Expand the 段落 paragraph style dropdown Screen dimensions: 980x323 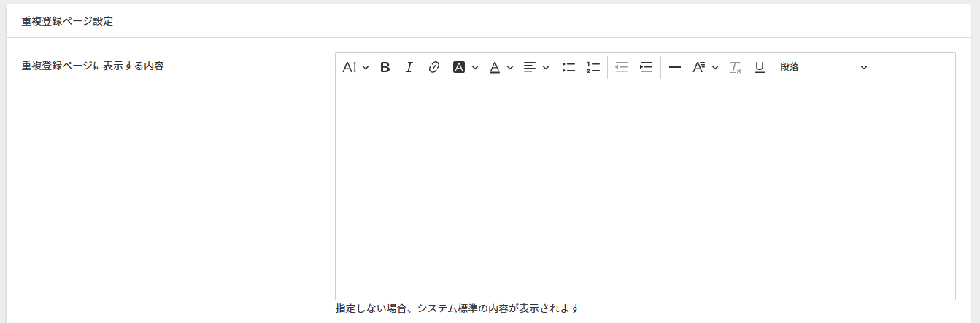click(823, 67)
